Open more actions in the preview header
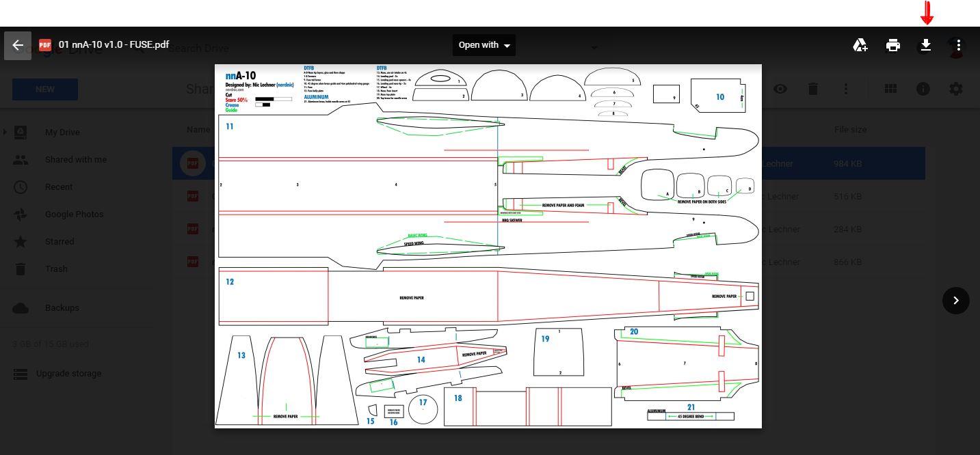The width and height of the screenshot is (980, 455). 959,46
